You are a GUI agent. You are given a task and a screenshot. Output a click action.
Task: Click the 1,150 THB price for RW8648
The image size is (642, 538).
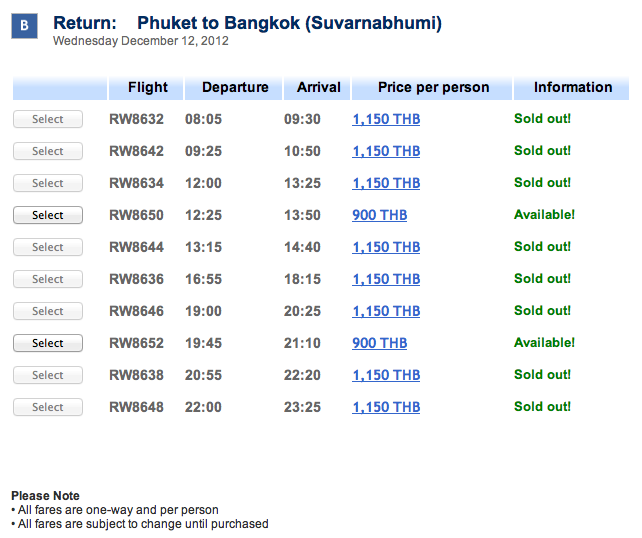pos(386,407)
